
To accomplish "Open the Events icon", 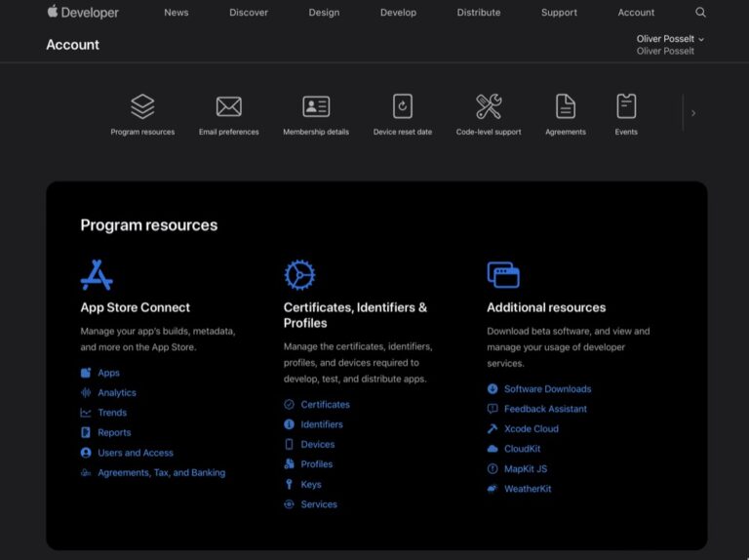I will 626,106.
